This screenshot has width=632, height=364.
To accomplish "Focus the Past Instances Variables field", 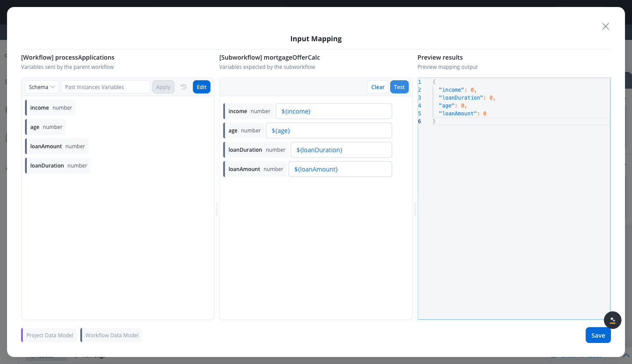I will (x=106, y=87).
